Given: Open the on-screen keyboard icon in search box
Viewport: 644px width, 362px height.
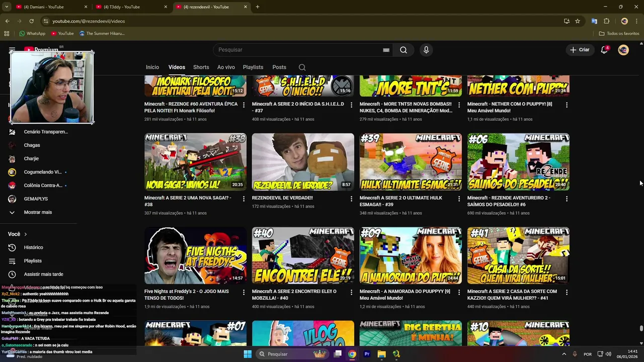Looking at the screenshot, I should [386, 50].
